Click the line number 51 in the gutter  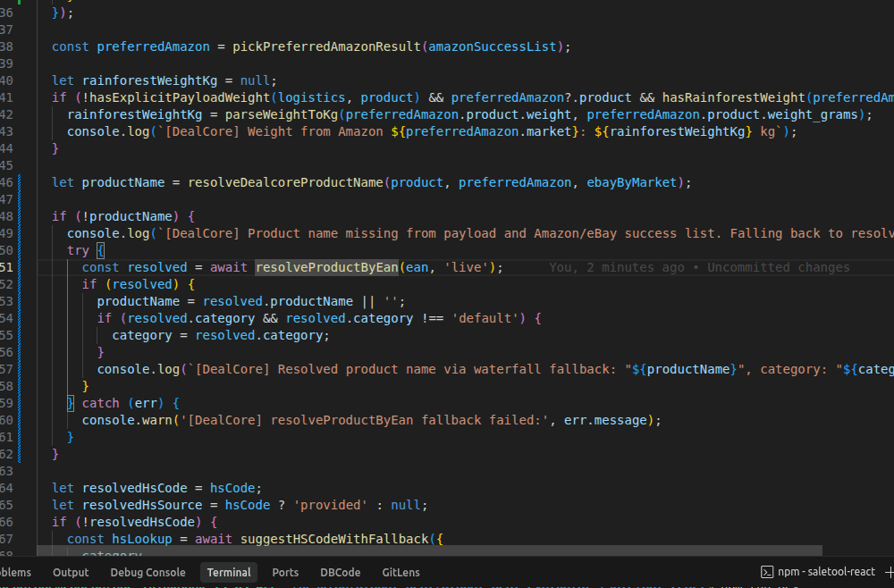(x=6, y=267)
